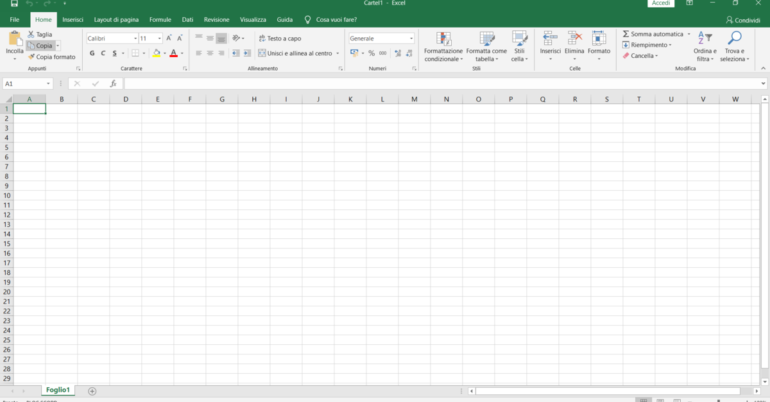Switch to the Inserisci ribbon tab
This screenshot has width=770, height=402.
tap(72, 19)
